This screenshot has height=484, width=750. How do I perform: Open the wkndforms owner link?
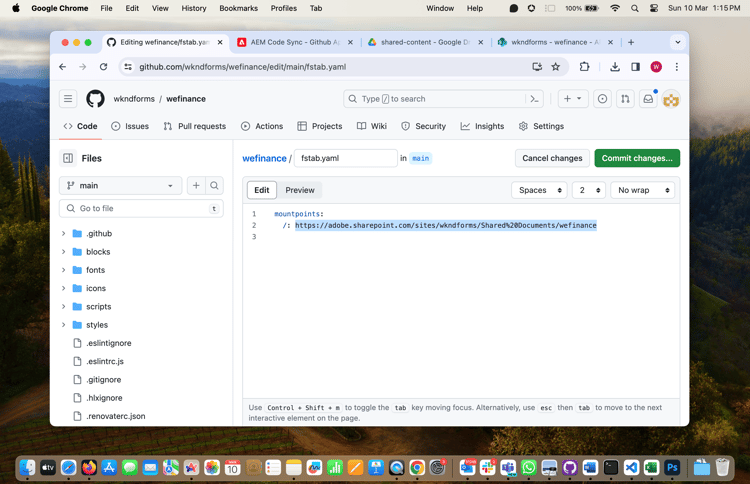point(134,99)
